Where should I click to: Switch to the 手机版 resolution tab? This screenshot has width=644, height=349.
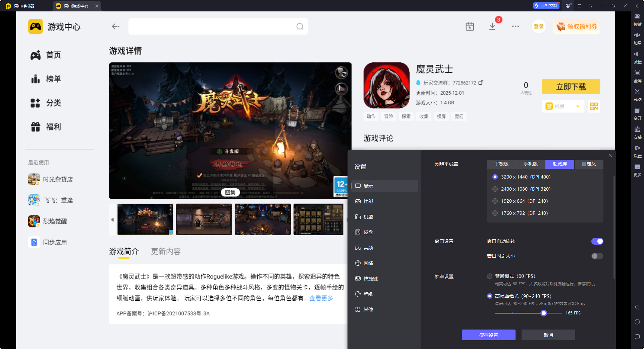tap(530, 164)
